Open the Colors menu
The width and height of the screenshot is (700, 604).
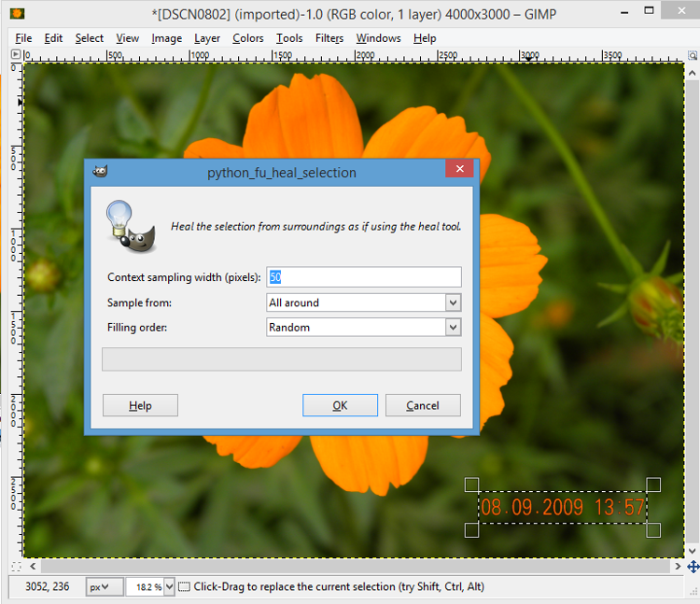(x=247, y=38)
